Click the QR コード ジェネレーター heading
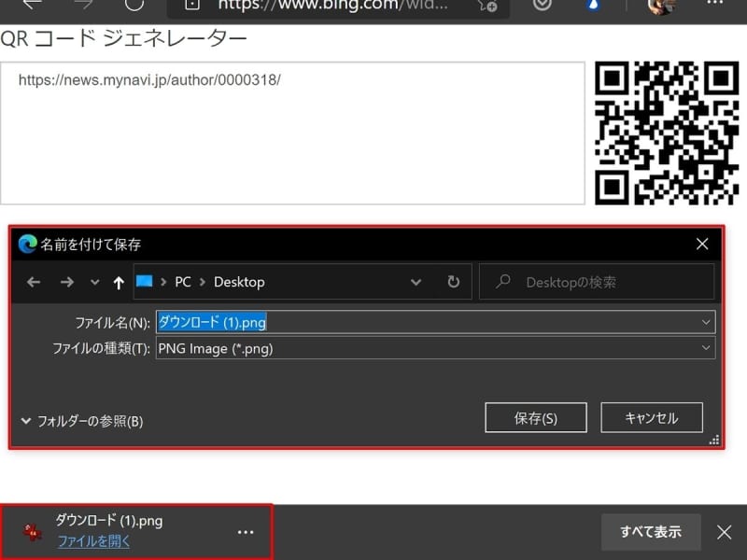Image resolution: width=747 pixels, height=560 pixels. (124, 38)
